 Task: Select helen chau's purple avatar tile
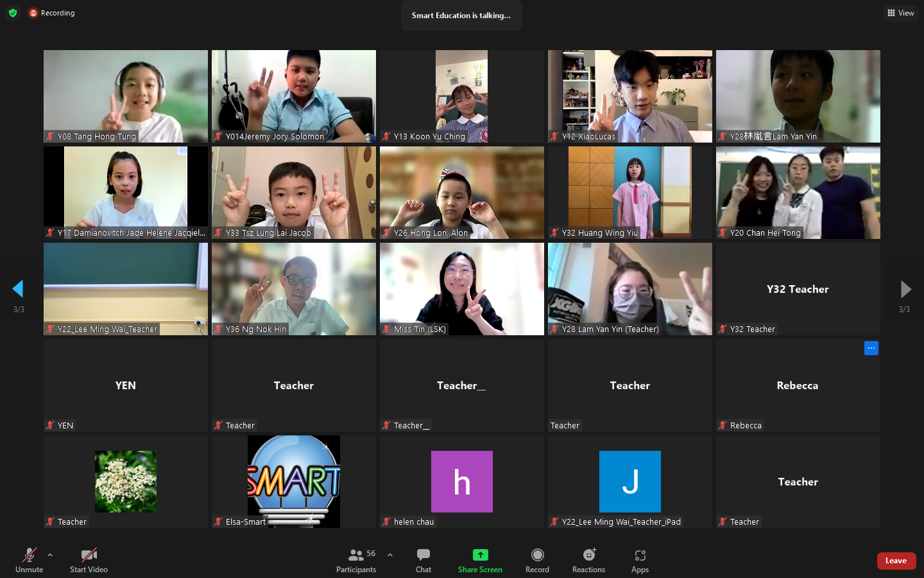(462, 482)
